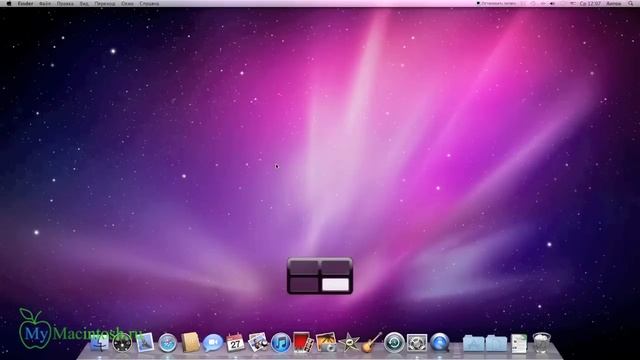Launch Safari compass icon in dock
This screenshot has height=360, width=640.
coord(167,343)
